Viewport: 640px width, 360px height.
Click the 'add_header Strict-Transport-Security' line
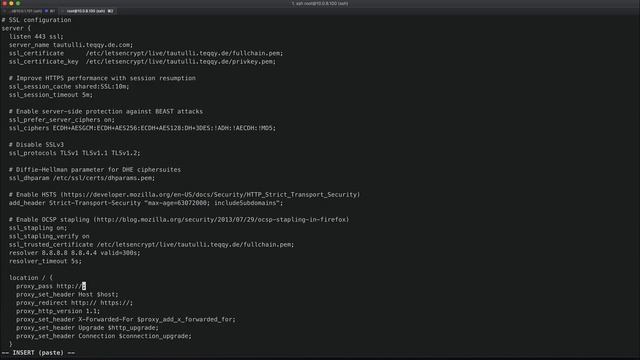coord(146,203)
